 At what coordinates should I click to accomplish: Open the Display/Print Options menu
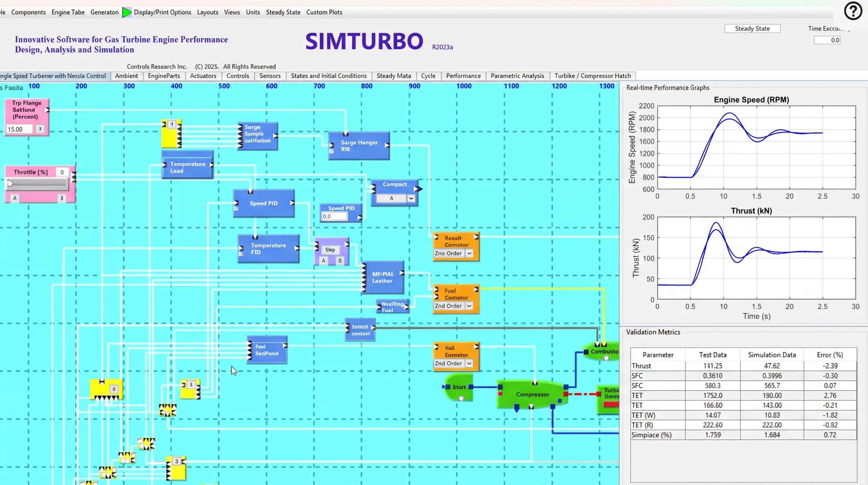[162, 12]
